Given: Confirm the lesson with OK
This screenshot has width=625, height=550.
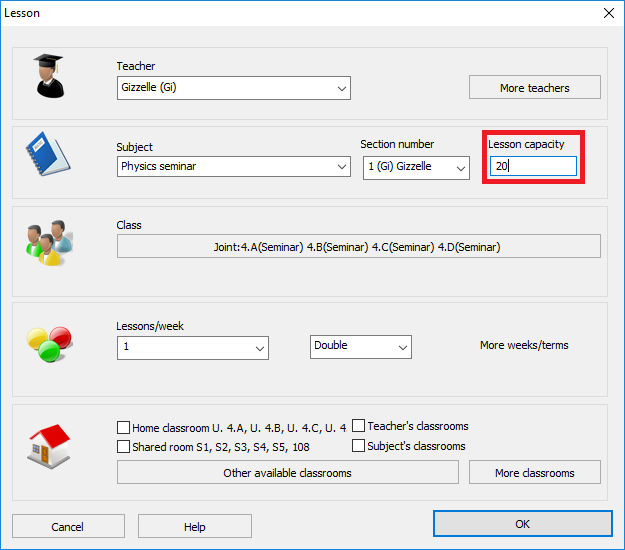Looking at the screenshot, I should (522, 526).
